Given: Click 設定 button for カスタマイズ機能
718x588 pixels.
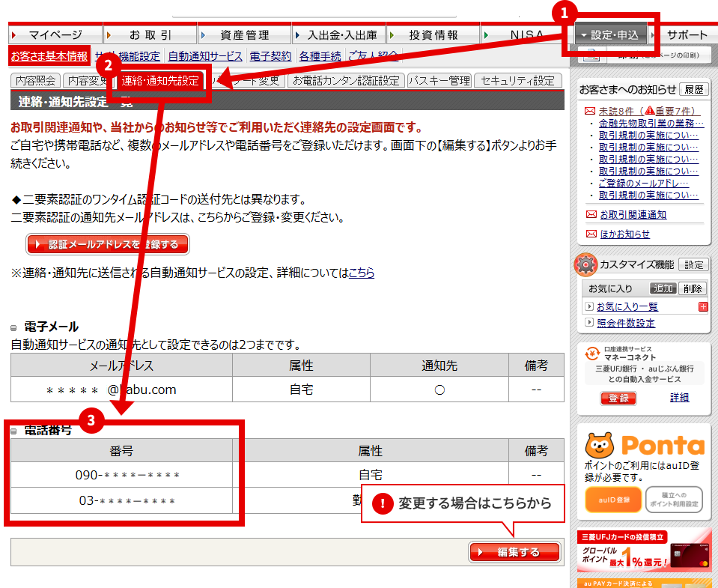Looking at the screenshot, I should tap(693, 264).
